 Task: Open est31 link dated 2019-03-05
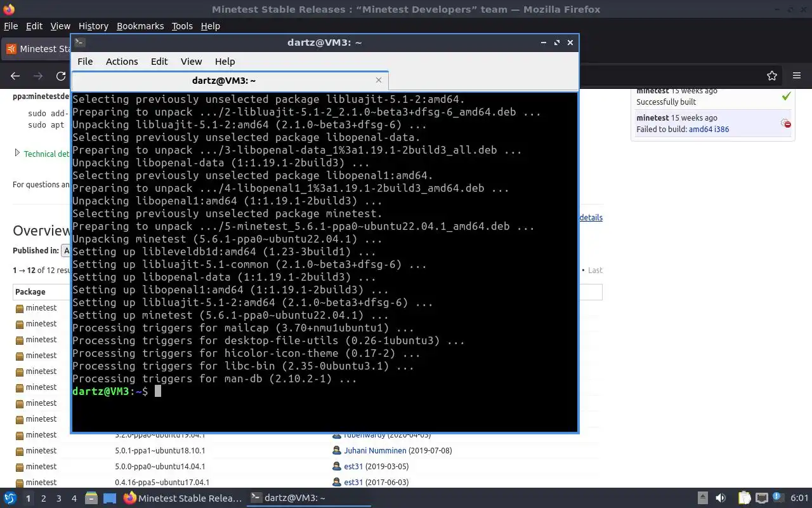click(x=353, y=467)
